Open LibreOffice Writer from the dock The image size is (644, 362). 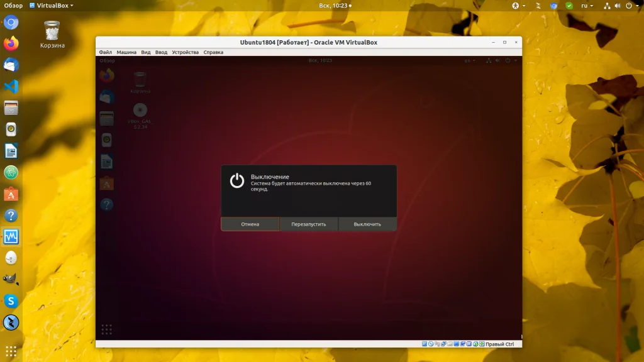(11, 151)
